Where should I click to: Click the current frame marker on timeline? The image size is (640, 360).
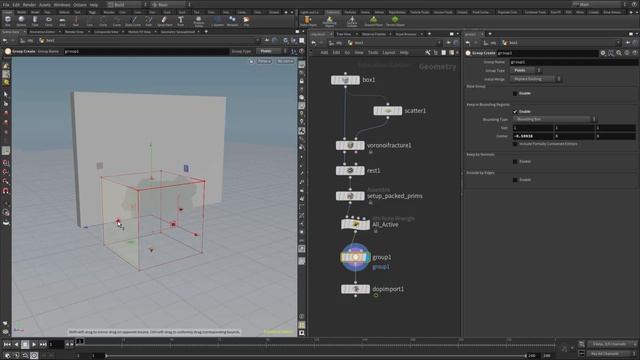tap(80, 341)
